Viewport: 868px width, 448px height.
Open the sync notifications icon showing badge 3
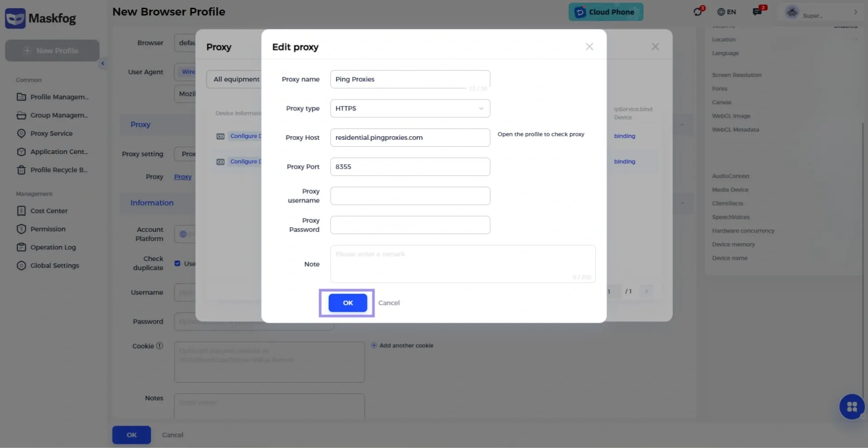(697, 11)
